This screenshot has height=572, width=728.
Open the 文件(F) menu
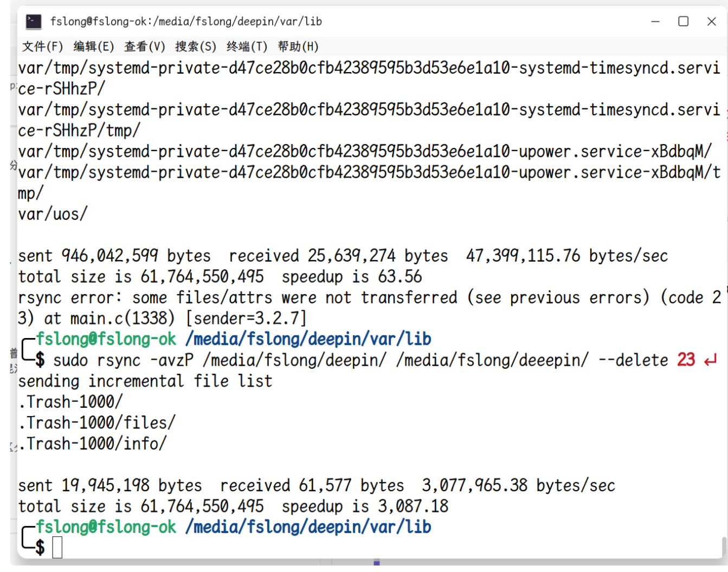[x=42, y=47]
